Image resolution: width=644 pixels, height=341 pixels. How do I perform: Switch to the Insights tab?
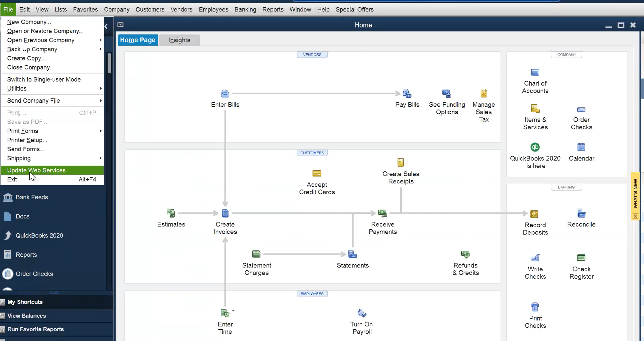[x=179, y=40]
